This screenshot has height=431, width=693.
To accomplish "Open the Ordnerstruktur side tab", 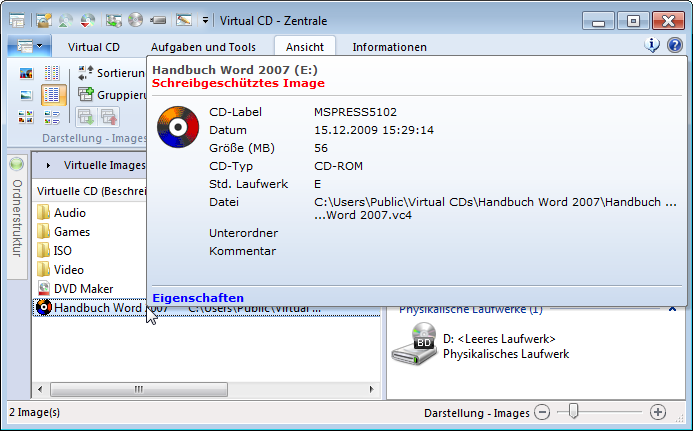I will pos(17,217).
